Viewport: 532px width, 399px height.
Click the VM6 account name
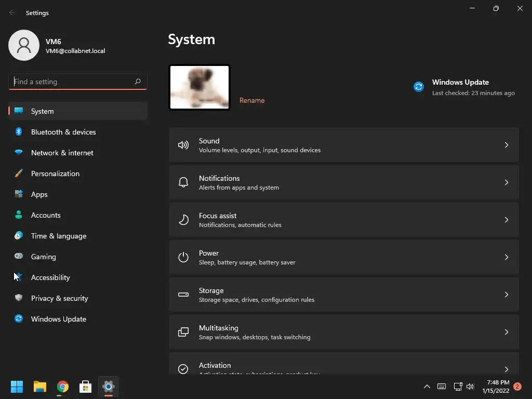coord(54,42)
